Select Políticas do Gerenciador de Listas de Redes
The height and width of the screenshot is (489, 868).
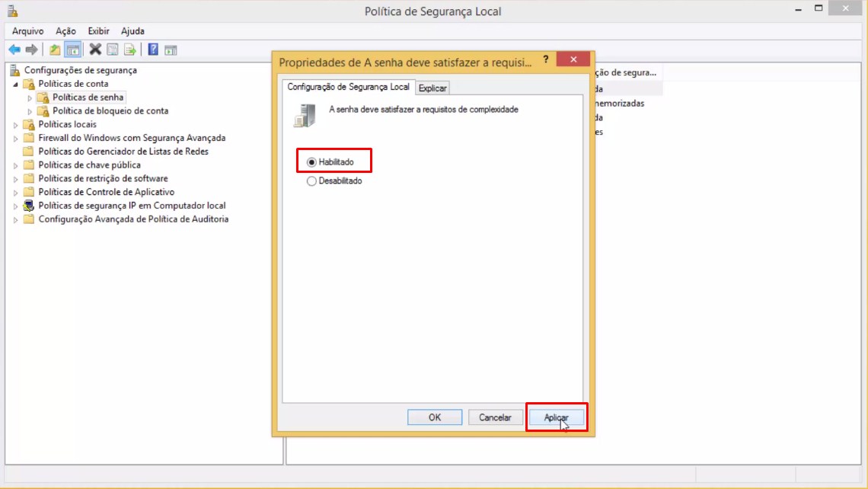coord(123,151)
